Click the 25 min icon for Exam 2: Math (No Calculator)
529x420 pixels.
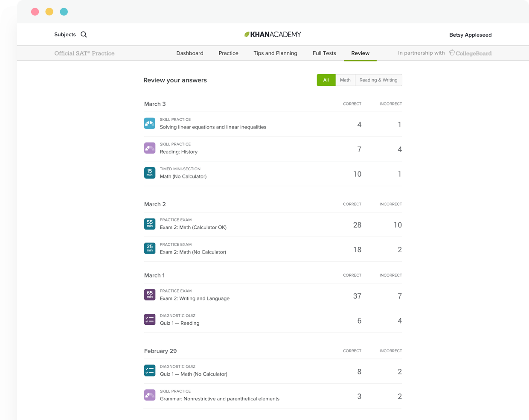click(150, 248)
